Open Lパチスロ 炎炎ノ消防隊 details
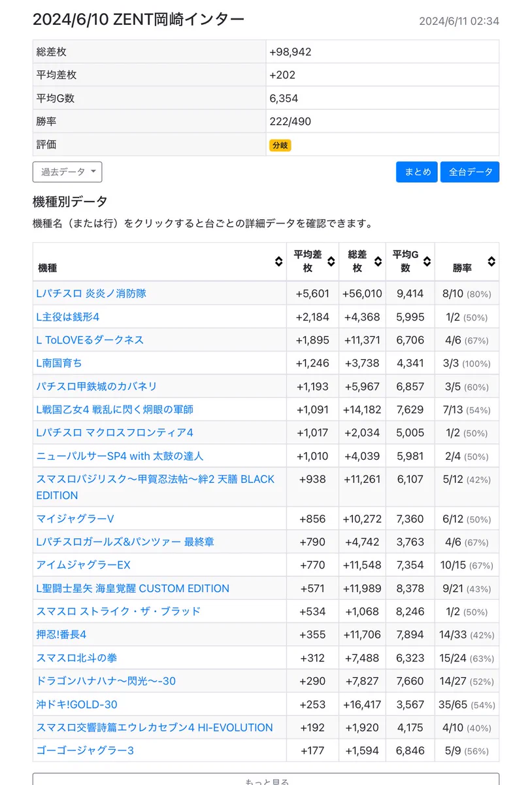Screen dimensions: 532x785 coord(91,294)
